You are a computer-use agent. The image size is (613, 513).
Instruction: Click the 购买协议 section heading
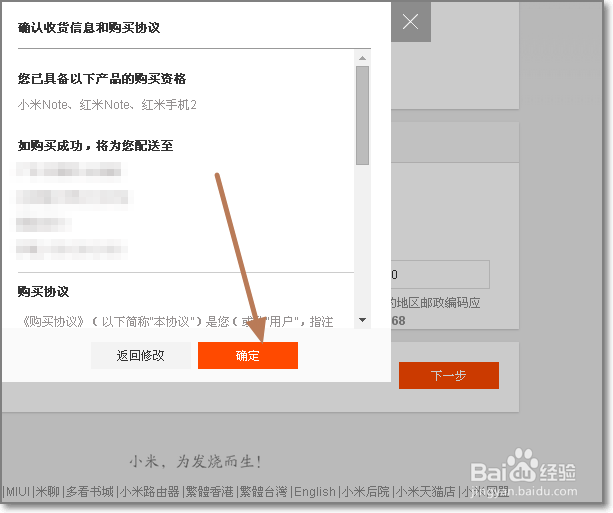pyautogui.click(x=43, y=292)
